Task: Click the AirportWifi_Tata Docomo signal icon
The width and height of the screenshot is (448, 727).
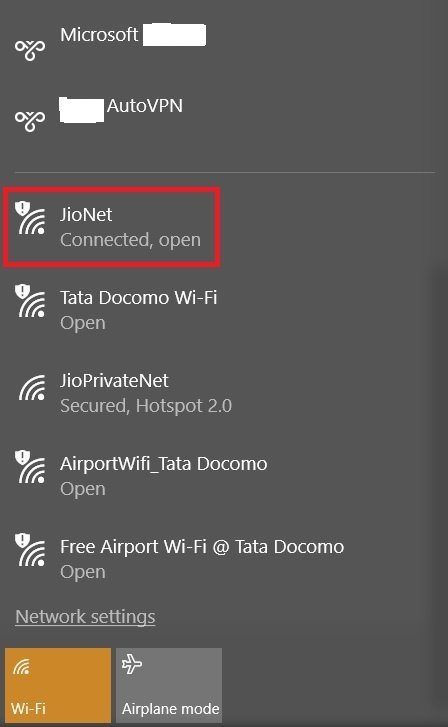Action: pyautogui.click(x=30, y=466)
